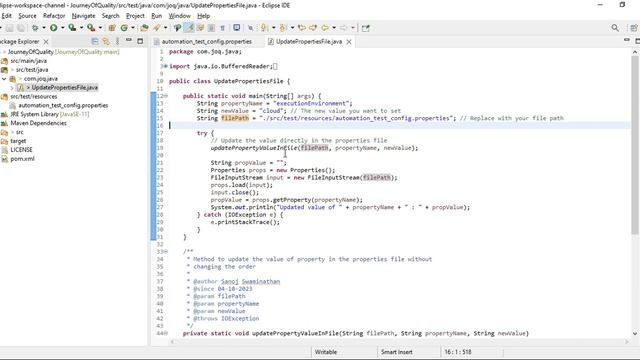Open the Next Annotation dropdown arrow
The image size is (640, 360).
[273, 28]
